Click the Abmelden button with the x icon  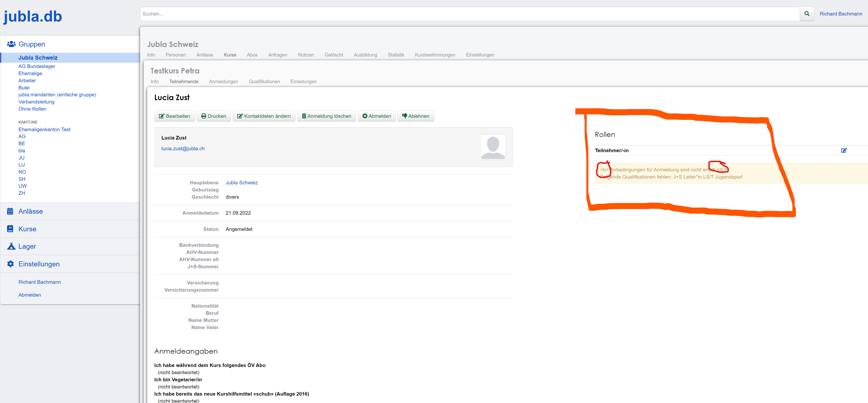pyautogui.click(x=376, y=116)
